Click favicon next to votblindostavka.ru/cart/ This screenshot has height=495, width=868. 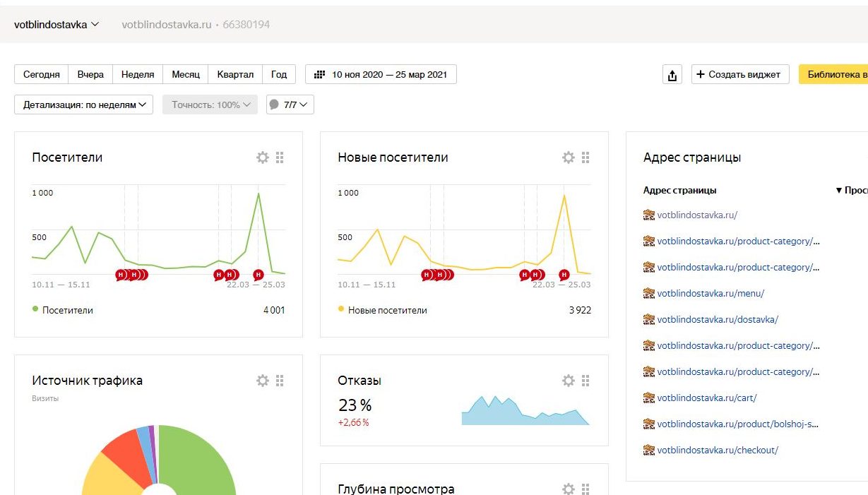(649, 398)
